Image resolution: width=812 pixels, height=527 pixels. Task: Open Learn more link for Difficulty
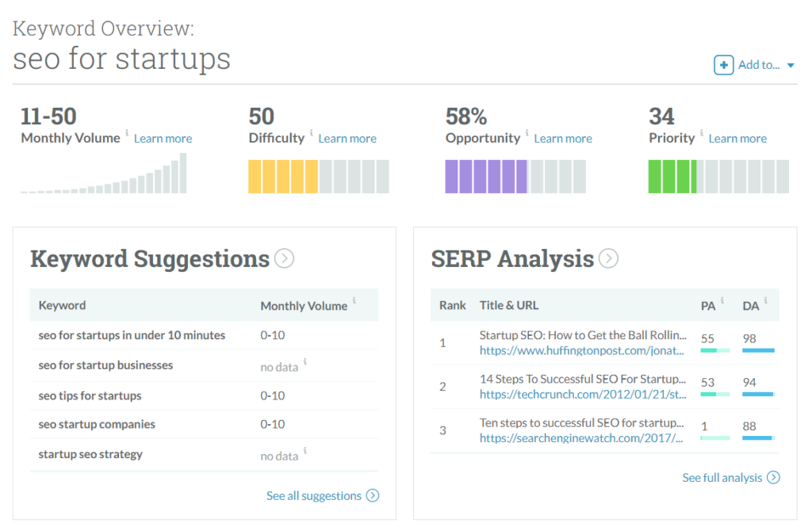347,139
